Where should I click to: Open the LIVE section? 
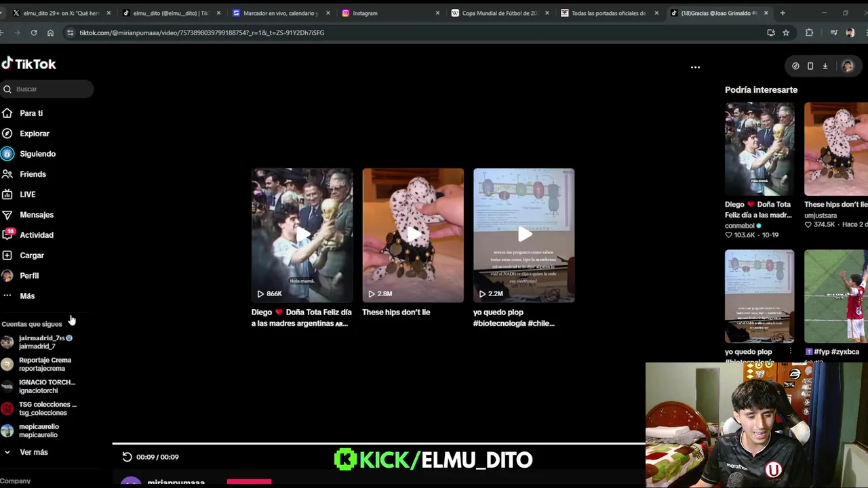(x=27, y=195)
